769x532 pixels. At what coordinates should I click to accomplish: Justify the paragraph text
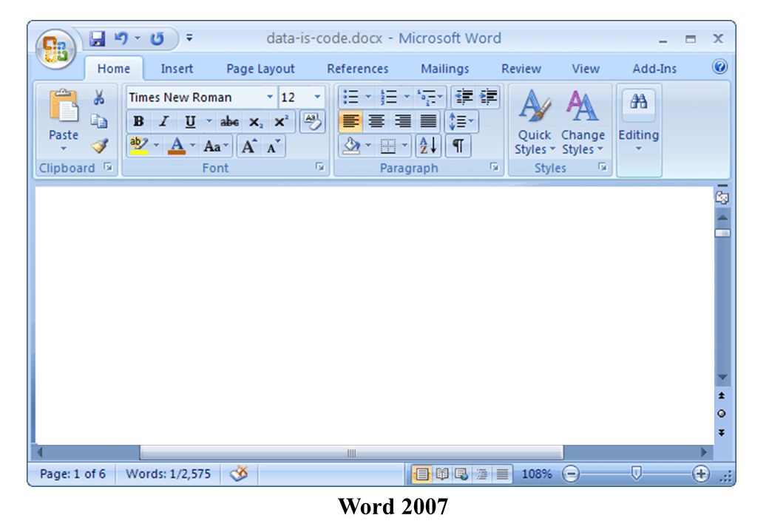click(x=428, y=121)
